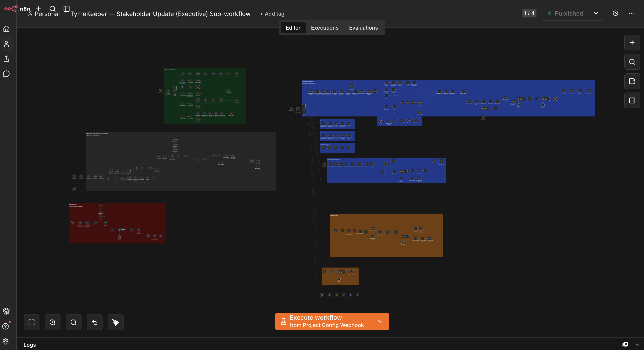Click the workflow title TymeKeeper Stakeholder Update

(160, 14)
